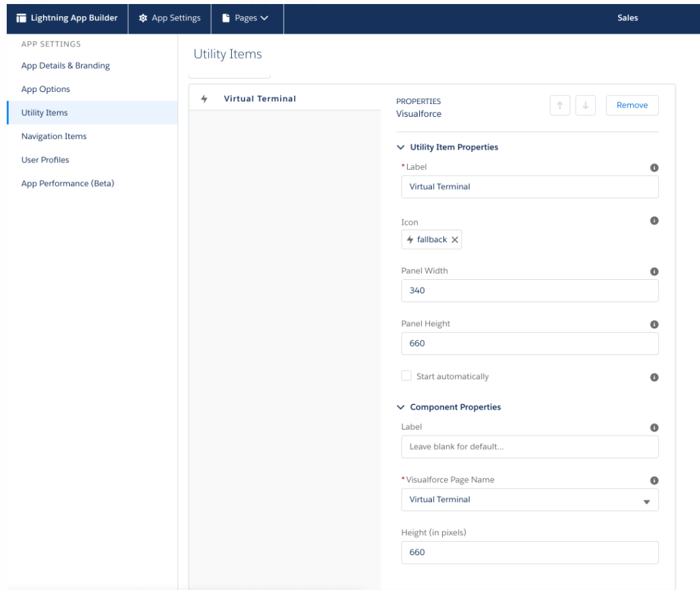Collapse the Component Properties section
The height and width of the screenshot is (590, 700).
pos(400,407)
